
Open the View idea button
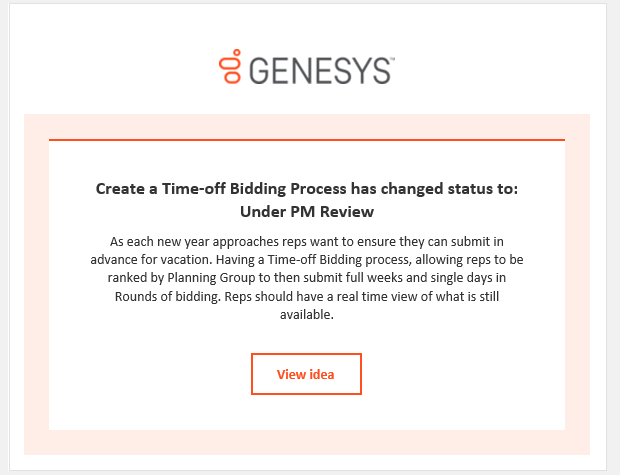click(306, 374)
